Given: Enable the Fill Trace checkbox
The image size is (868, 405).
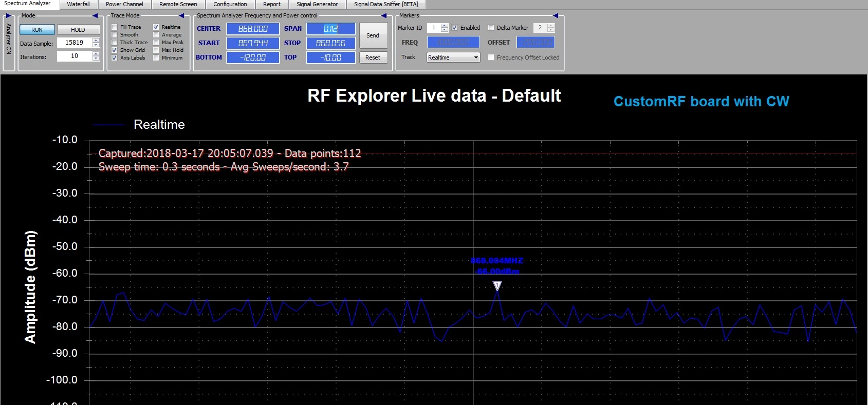Looking at the screenshot, I should (x=115, y=27).
